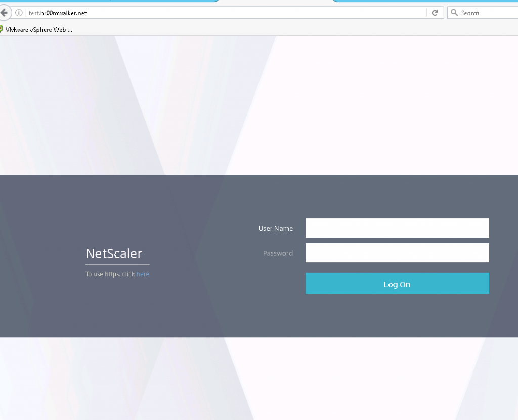The width and height of the screenshot is (518, 420).
Task: Click the User Name label
Action: (276, 228)
